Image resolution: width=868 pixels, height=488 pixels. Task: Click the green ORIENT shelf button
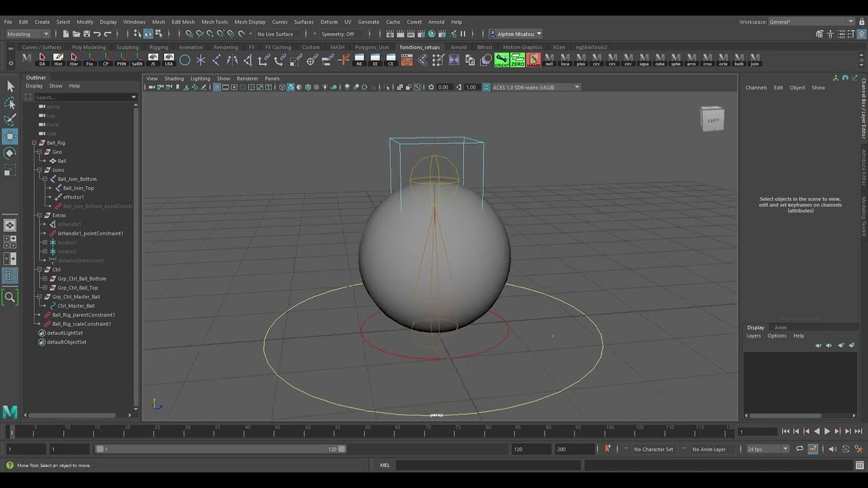click(x=502, y=60)
